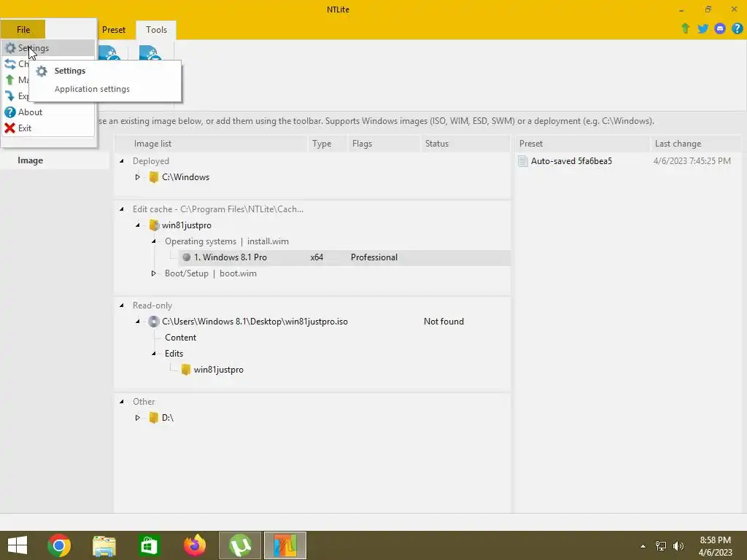Click the Flags column header
This screenshot has height=560, width=747.
tap(384, 144)
